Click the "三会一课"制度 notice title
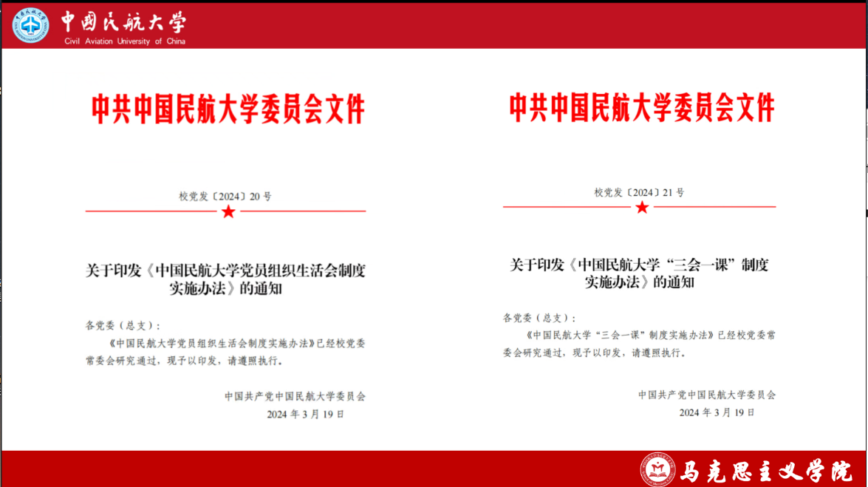 (639, 273)
